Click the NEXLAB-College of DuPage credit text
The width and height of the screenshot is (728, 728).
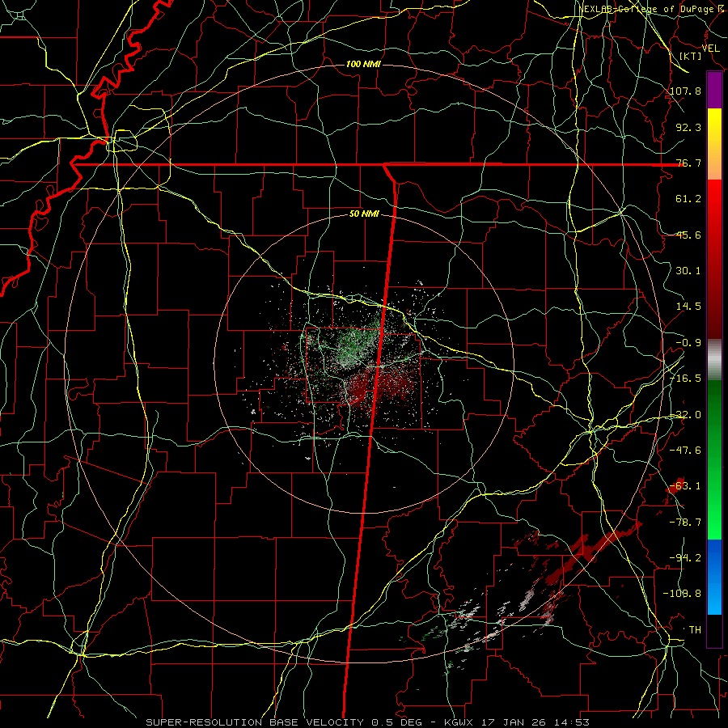point(650,9)
